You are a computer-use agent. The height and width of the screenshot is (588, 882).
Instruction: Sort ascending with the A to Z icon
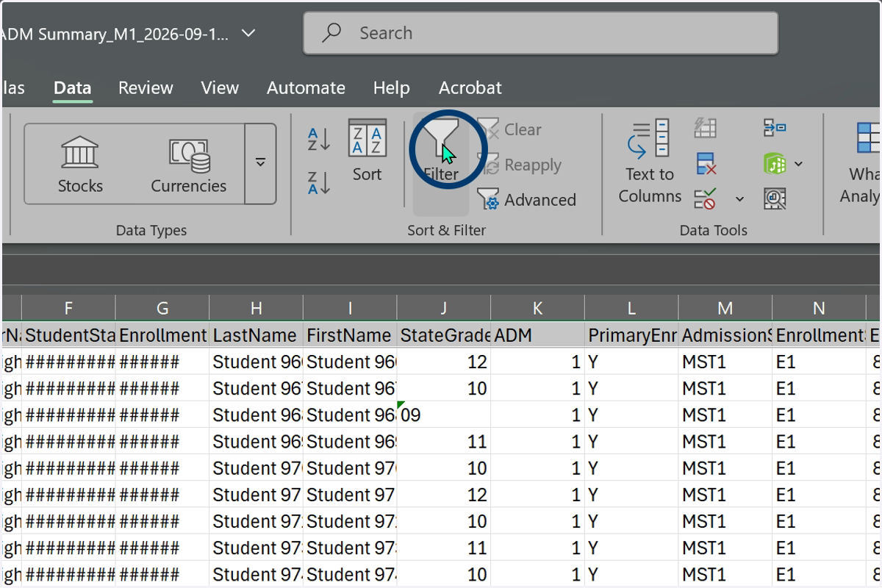point(319,139)
